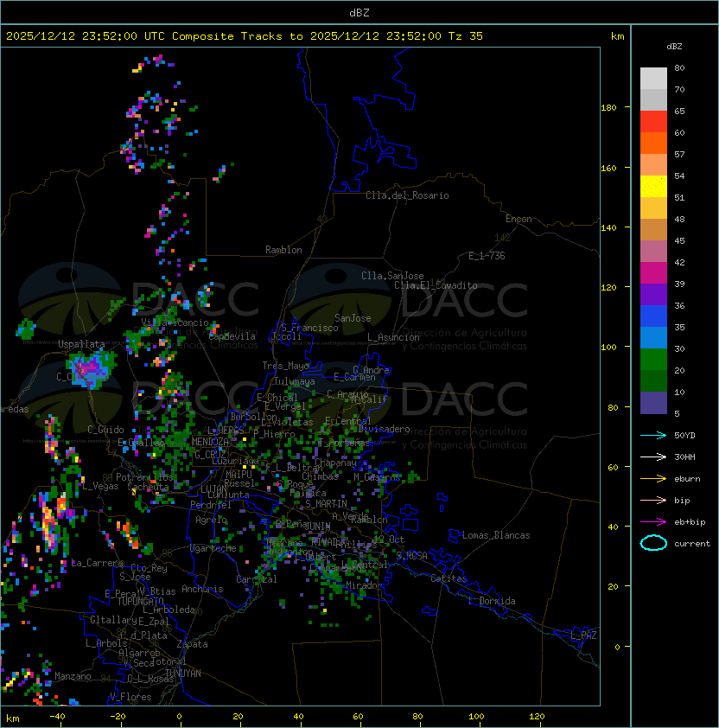Click the 'Tres_Mayo' label on map
This screenshot has height=728, width=719.
pyautogui.click(x=285, y=366)
